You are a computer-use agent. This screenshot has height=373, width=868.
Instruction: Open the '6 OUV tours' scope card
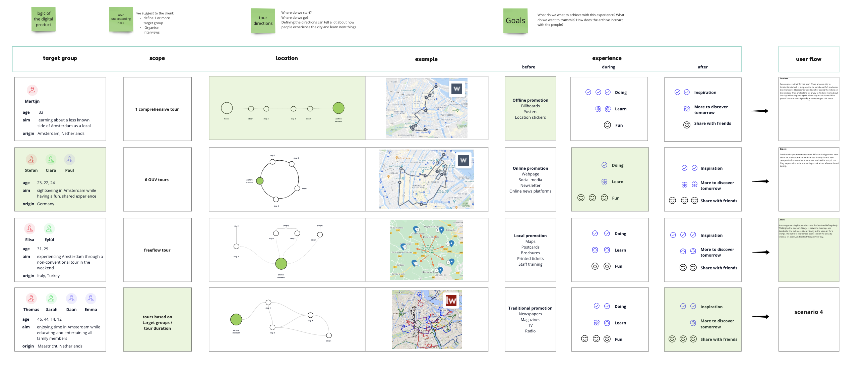(157, 179)
